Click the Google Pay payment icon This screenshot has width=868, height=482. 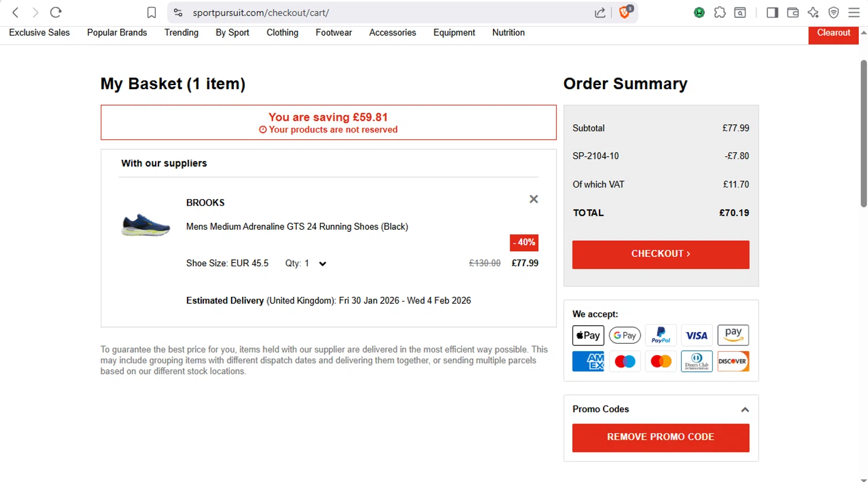(x=625, y=336)
